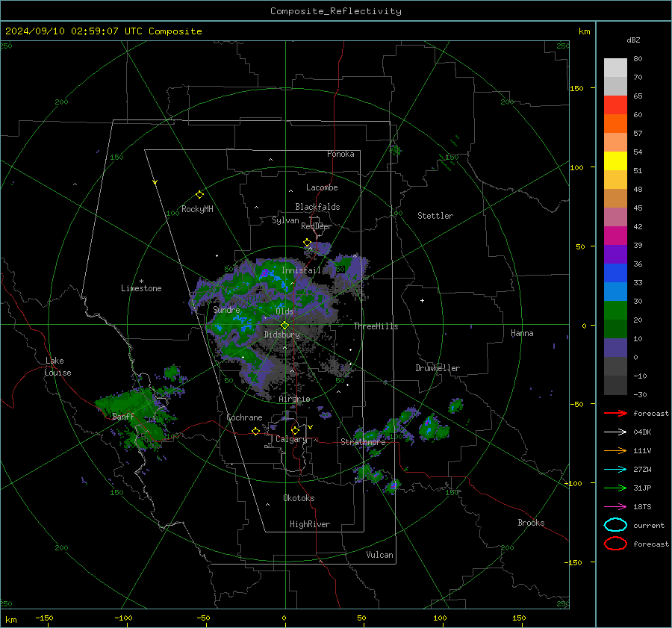672x628 pixels.
Task: Select the orange 57–60 dBZ swatch
Action: point(615,124)
